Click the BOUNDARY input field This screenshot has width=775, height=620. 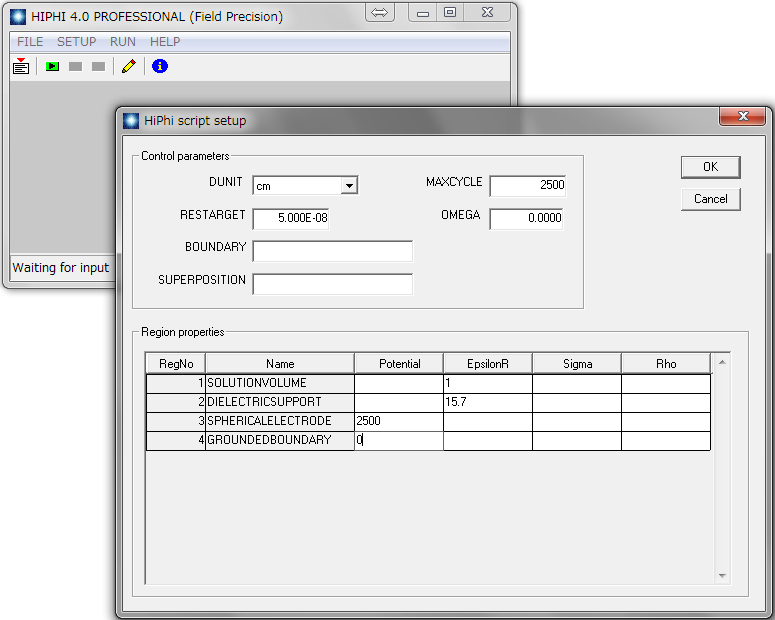coord(332,251)
